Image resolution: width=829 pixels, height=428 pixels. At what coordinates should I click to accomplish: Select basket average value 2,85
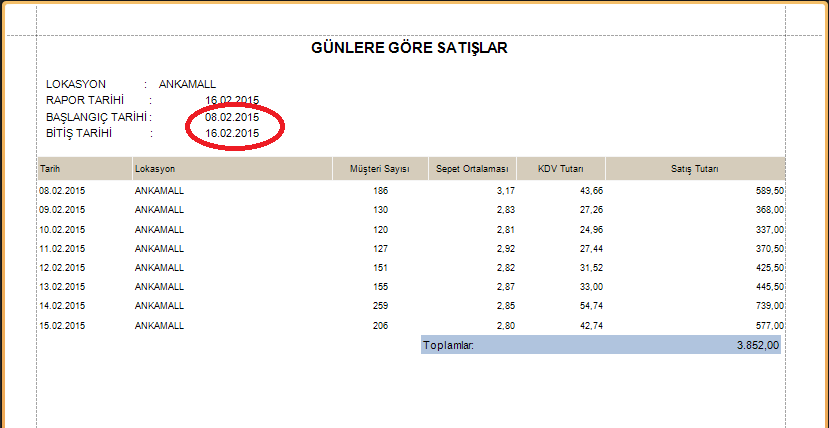click(505, 305)
